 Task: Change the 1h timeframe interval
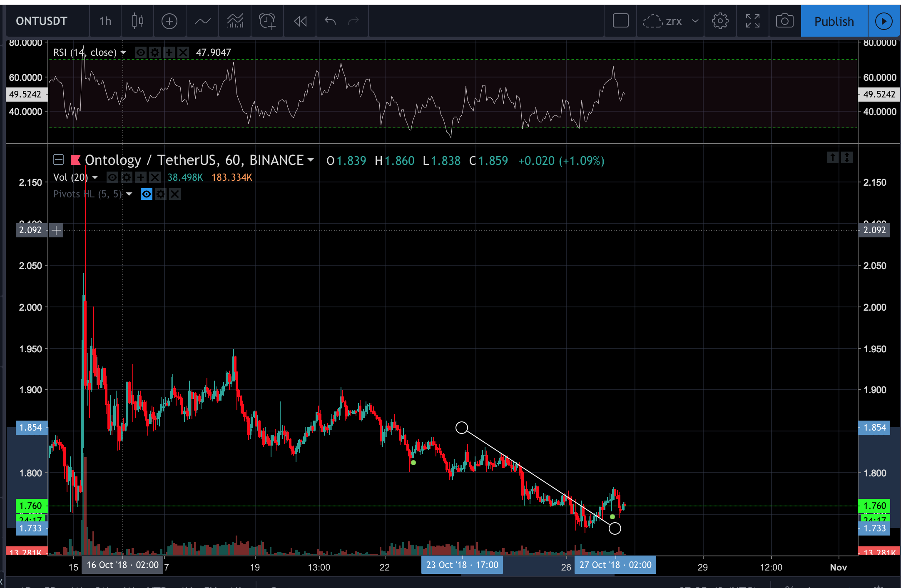[105, 21]
